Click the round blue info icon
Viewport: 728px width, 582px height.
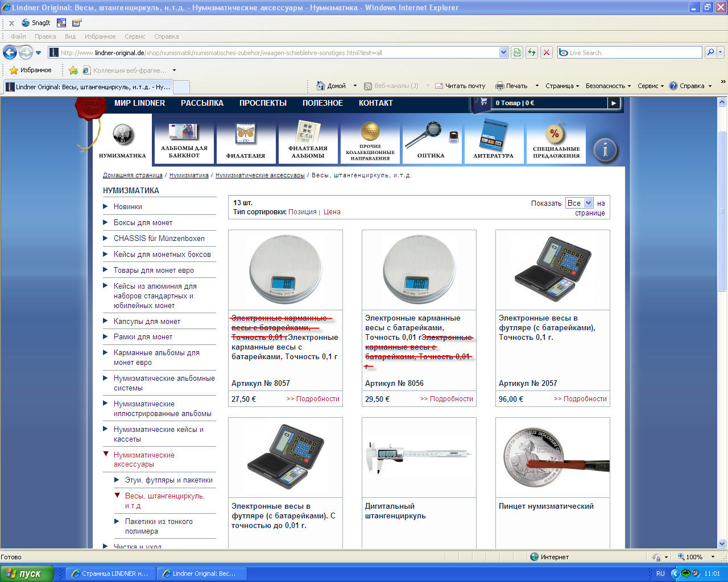pyautogui.click(x=605, y=150)
